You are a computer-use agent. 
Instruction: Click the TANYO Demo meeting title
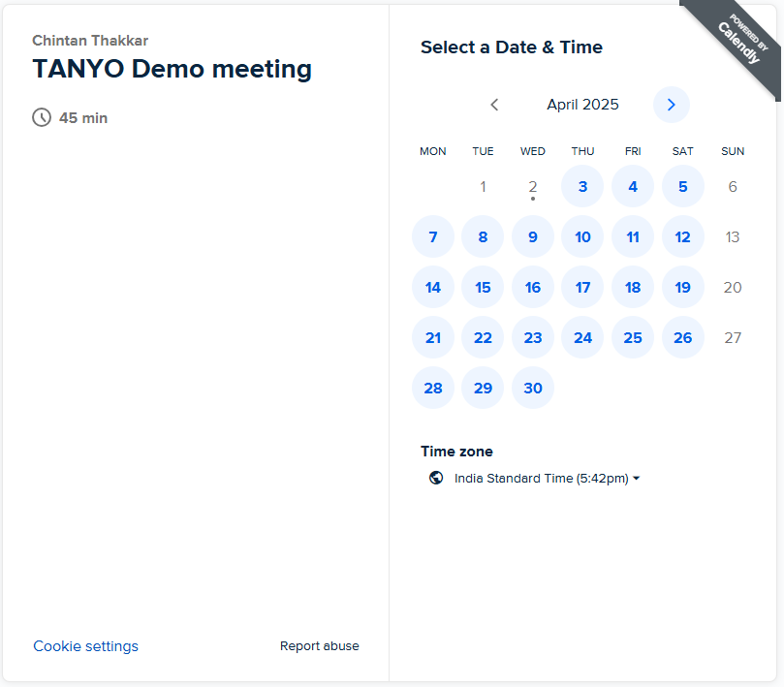172,69
